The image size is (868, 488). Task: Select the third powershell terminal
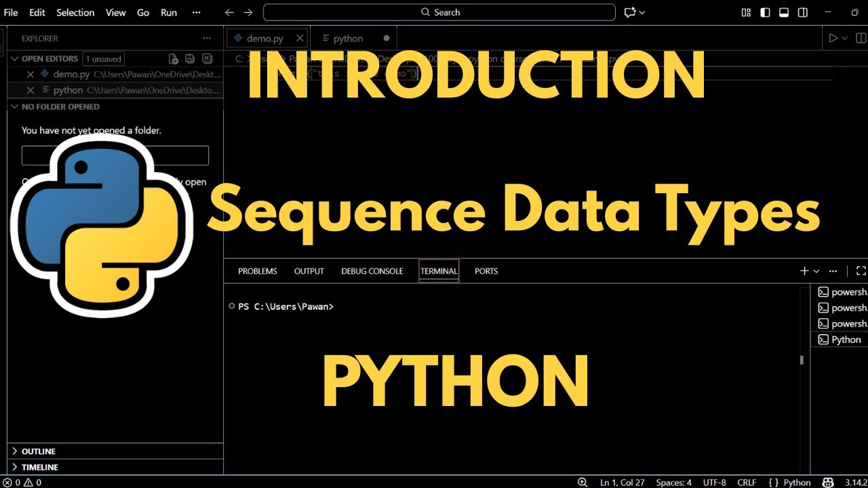(x=840, y=324)
